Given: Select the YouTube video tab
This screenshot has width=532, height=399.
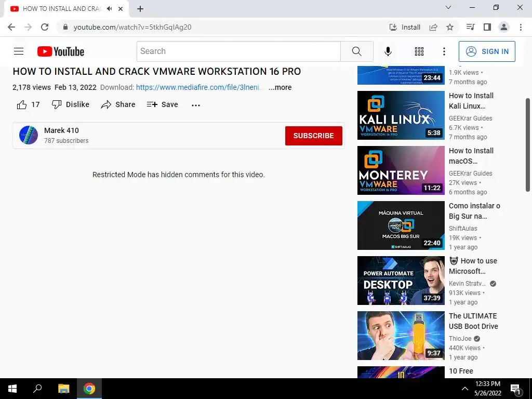Looking at the screenshot, I should pos(66,9).
